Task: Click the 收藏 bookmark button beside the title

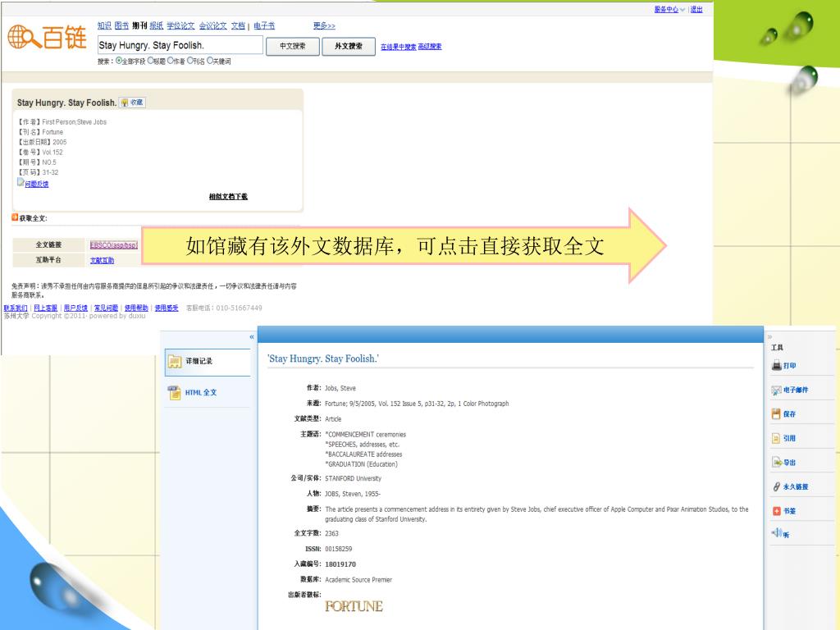Action: (x=132, y=103)
